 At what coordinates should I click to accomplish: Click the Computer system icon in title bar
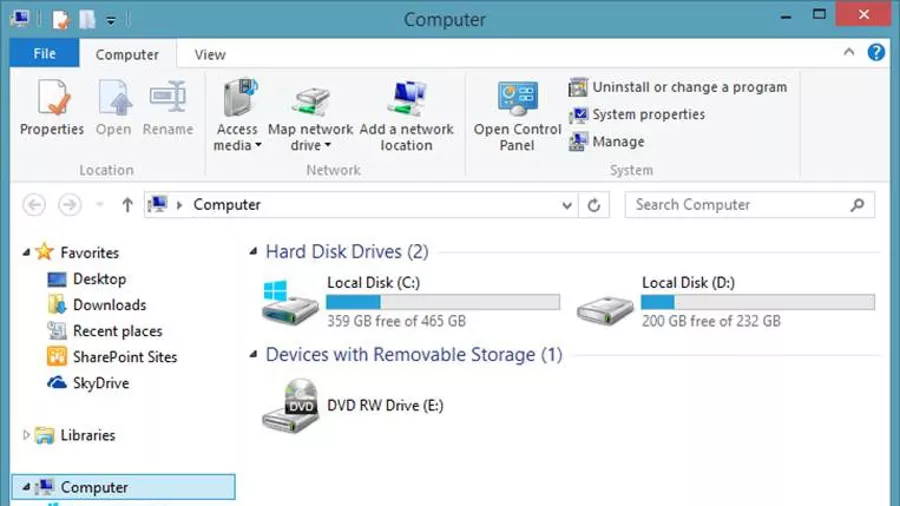click(20, 19)
